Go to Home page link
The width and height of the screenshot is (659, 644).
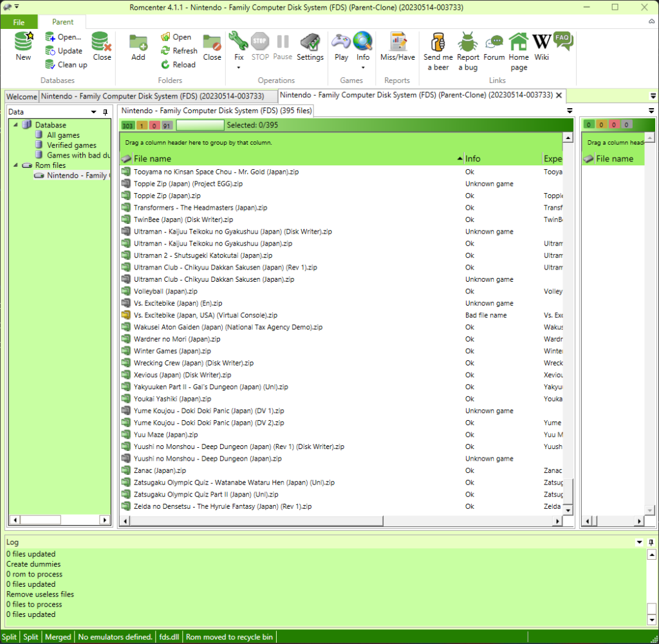(519, 51)
